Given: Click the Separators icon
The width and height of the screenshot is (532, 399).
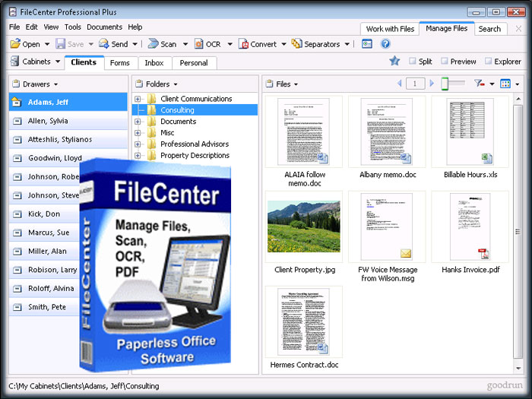Looking at the screenshot, I should pos(297,43).
